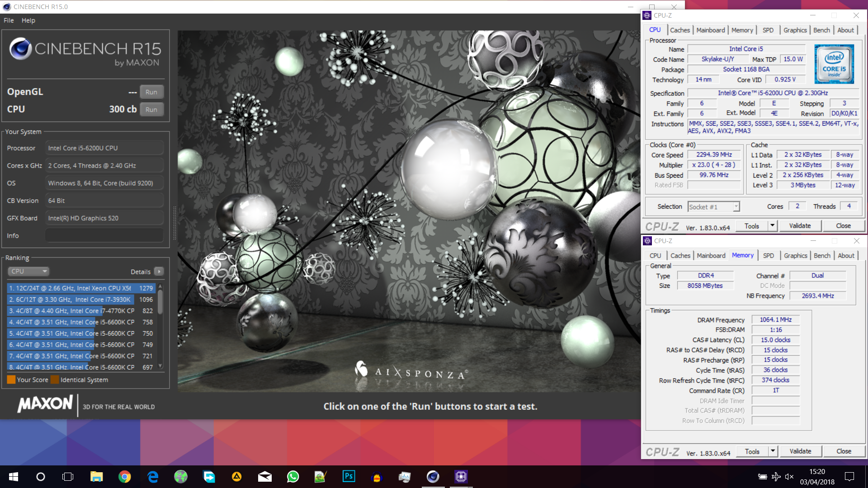Open the monitor chart taskbar app
Screen dimensions: 868x488
(x=405, y=477)
